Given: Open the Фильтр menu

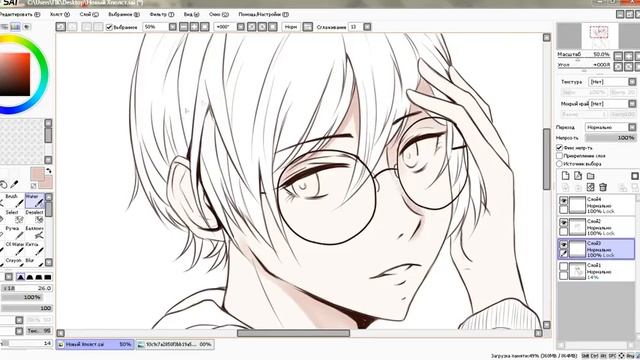Looking at the screenshot, I should click(x=162, y=14).
